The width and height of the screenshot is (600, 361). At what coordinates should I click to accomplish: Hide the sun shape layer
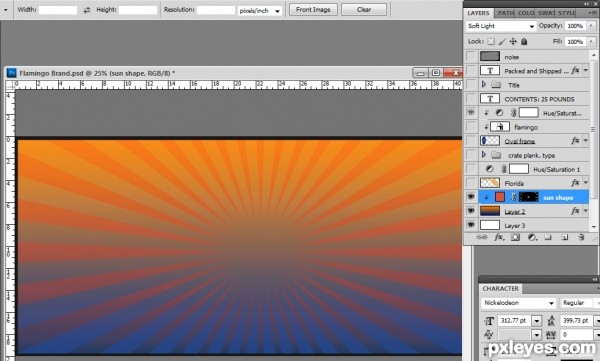click(471, 197)
